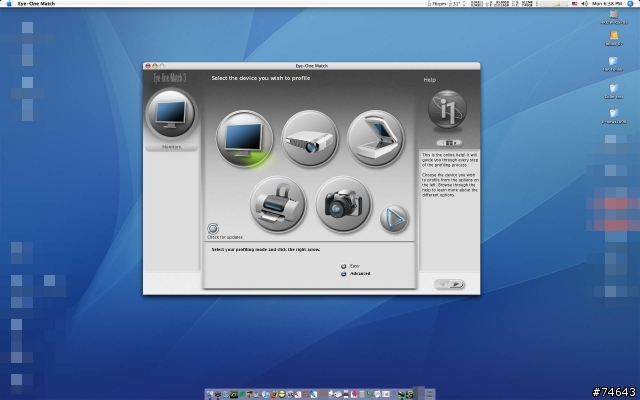The width and height of the screenshot is (640, 400).
Task: Click the blue right arrow beside the camera
Action: (x=394, y=219)
